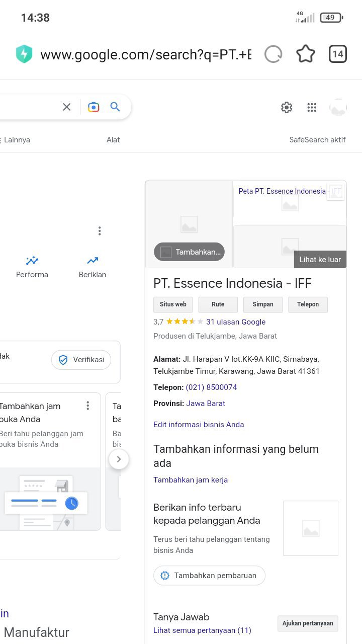
Task: Open the 31 ulasan Google link
Action: pos(236,322)
